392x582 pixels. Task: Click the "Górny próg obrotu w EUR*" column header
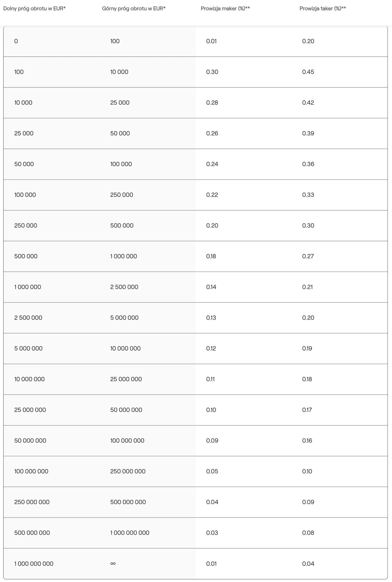(134, 8)
